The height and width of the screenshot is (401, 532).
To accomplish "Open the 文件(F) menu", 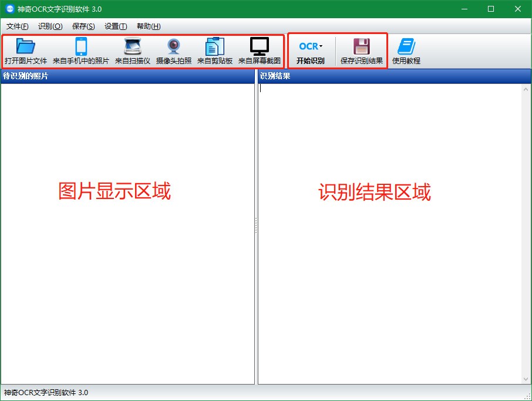I will tap(17, 26).
